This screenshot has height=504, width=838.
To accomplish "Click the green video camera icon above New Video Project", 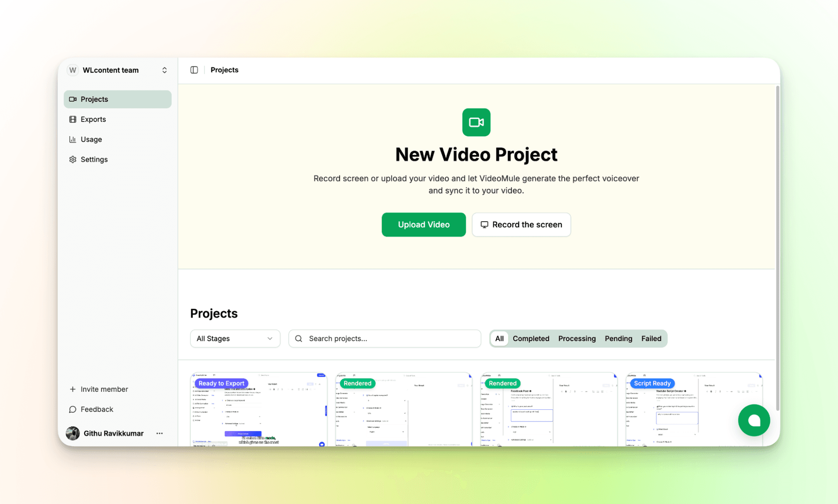I will point(476,122).
